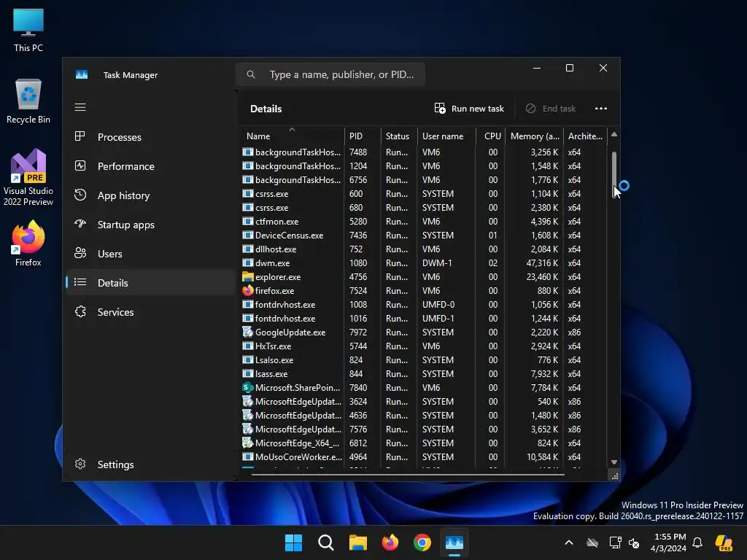Screen dimensions: 747x560
Task: Select the Firefox desktop shortcut
Action: click(x=28, y=243)
